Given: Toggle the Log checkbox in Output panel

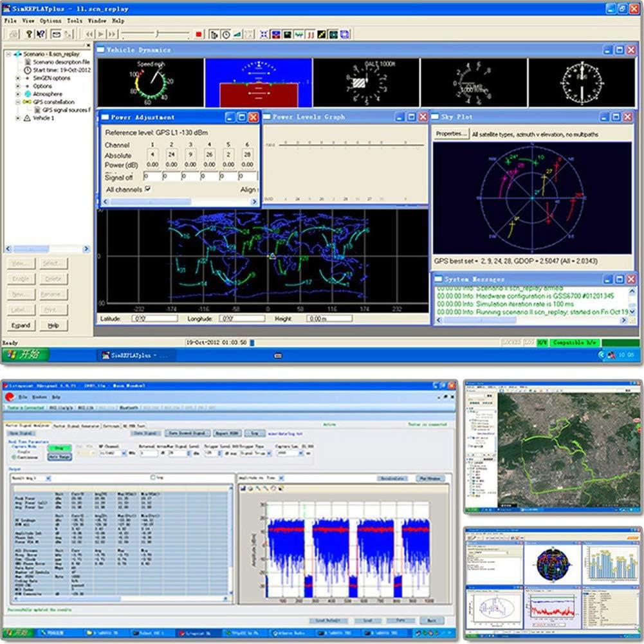Looking at the screenshot, I should [x=152, y=477].
